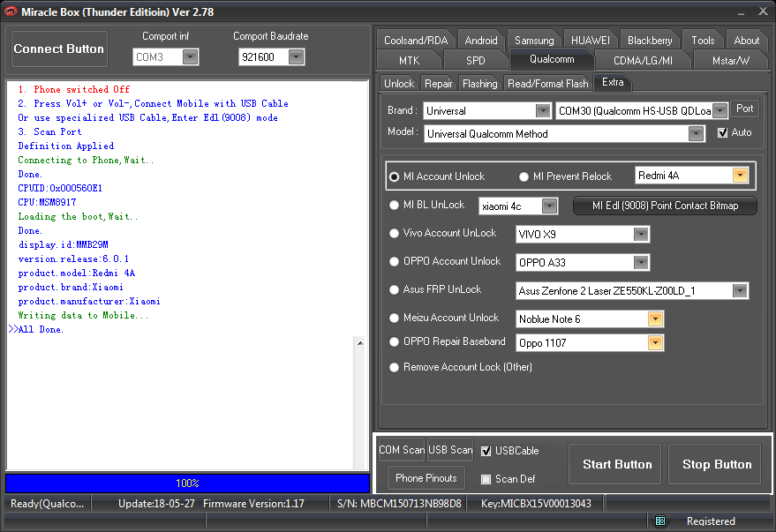Open the Mstar/W tab
Image resolution: width=776 pixels, height=532 pixels.
[730, 60]
